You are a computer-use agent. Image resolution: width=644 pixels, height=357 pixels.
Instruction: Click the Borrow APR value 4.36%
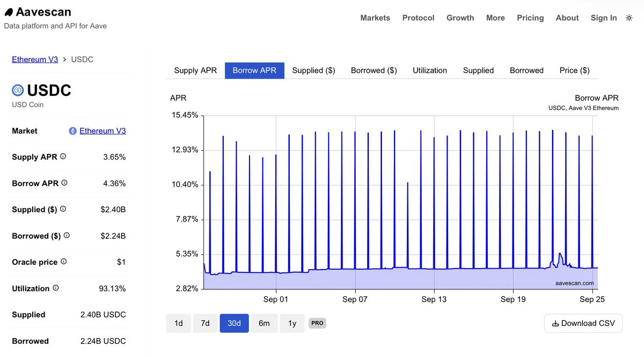pos(114,183)
